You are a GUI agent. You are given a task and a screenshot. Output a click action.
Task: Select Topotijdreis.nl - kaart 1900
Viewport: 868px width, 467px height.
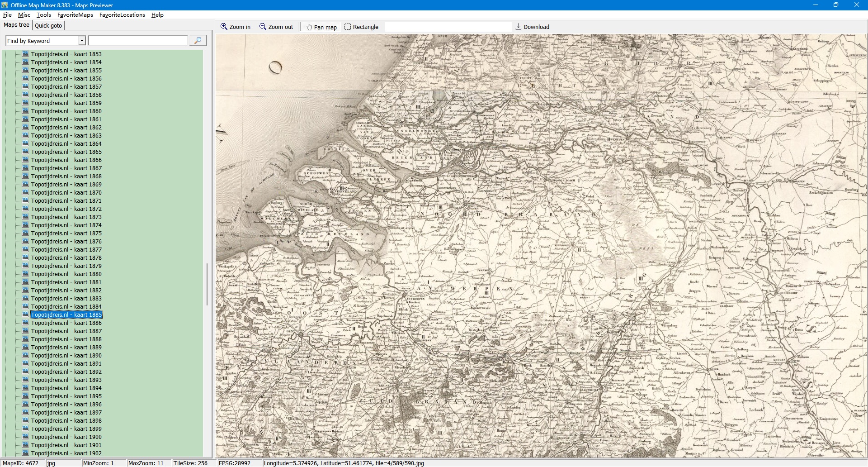[x=66, y=437]
